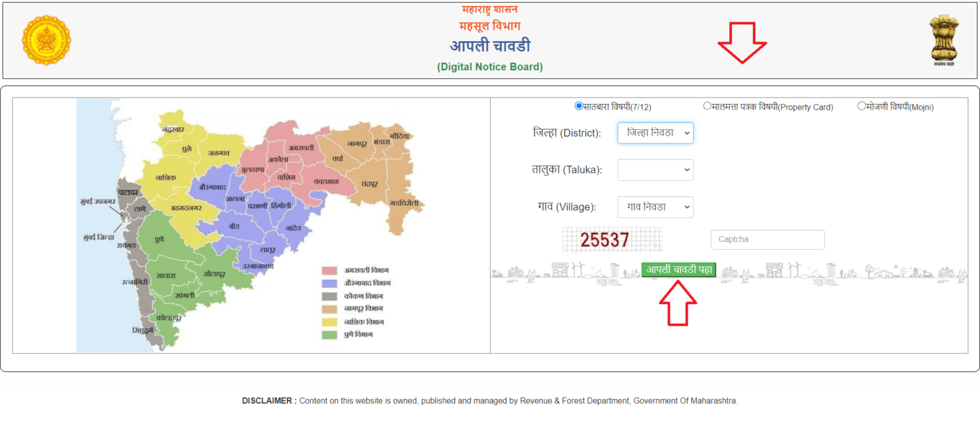Click the आपली चावडी पहा button
The width and height of the screenshot is (980, 427).
pyautogui.click(x=678, y=270)
